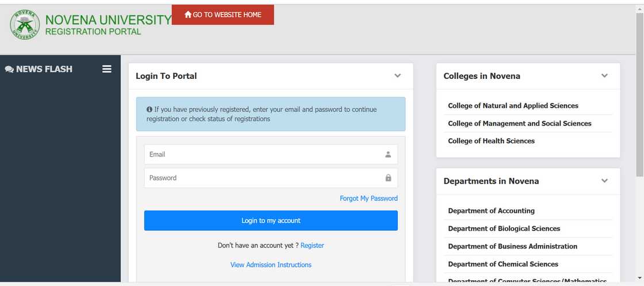Toggle the News Flash hamburger menu
This screenshot has width=644, height=286.
pos(107,69)
